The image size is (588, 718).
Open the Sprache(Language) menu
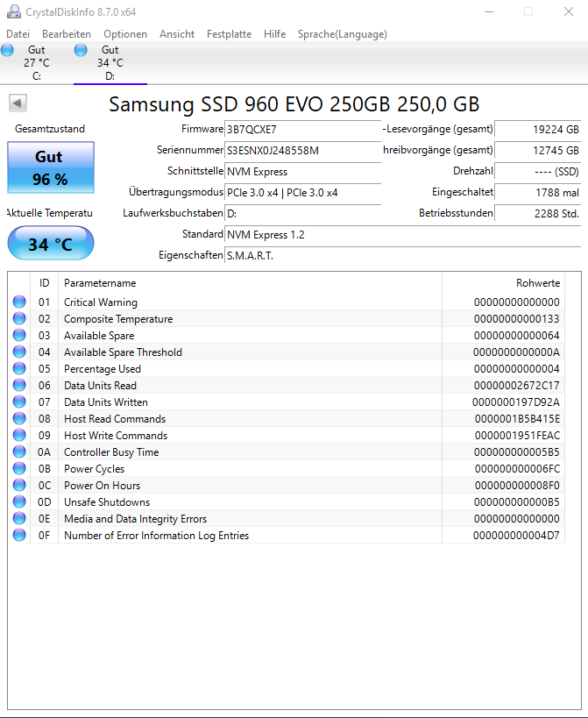(343, 34)
